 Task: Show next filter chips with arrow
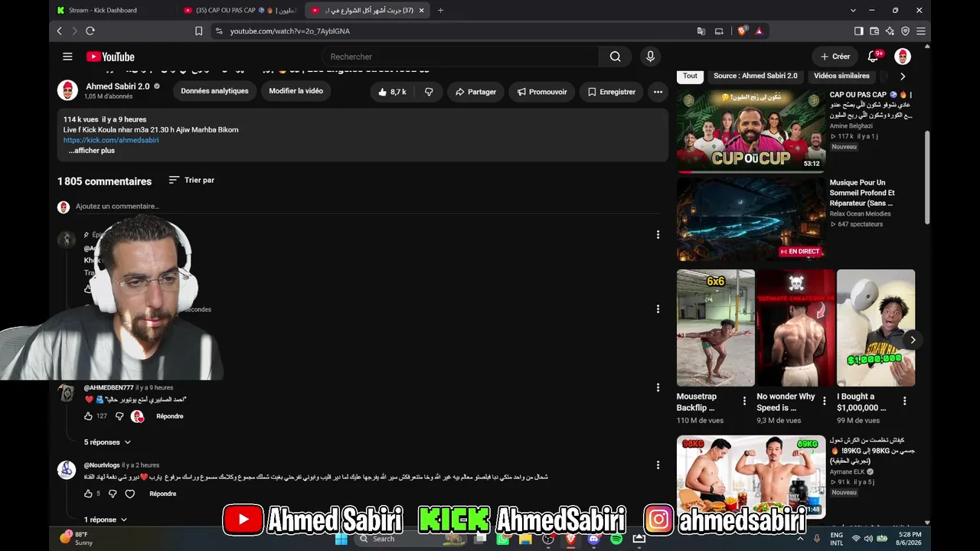click(903, 76)
